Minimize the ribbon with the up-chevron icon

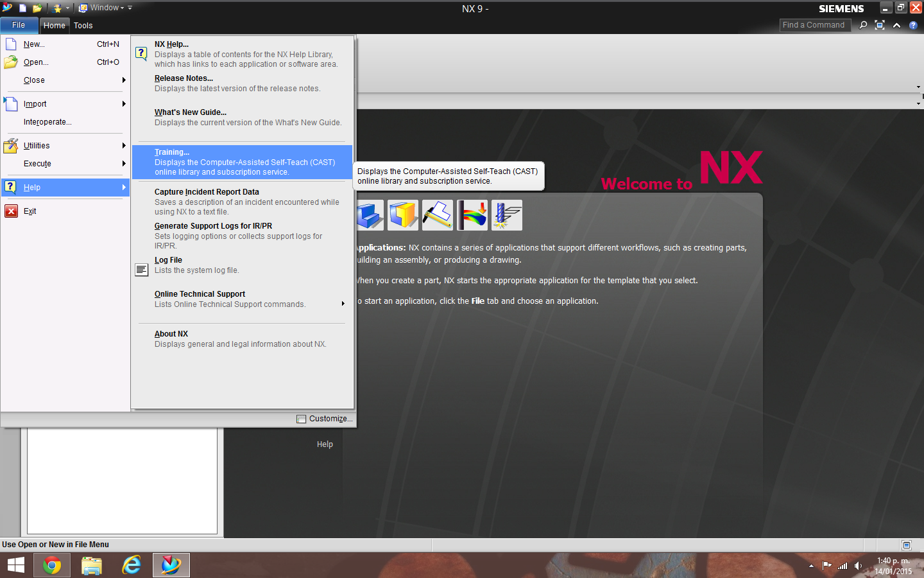pos(896,25)
